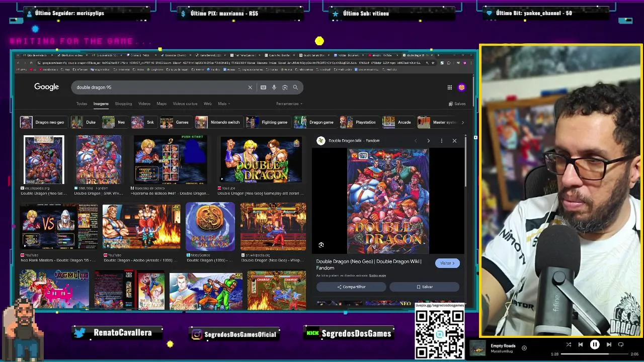Filter by the Snk chip

click(x=143, y=122)
